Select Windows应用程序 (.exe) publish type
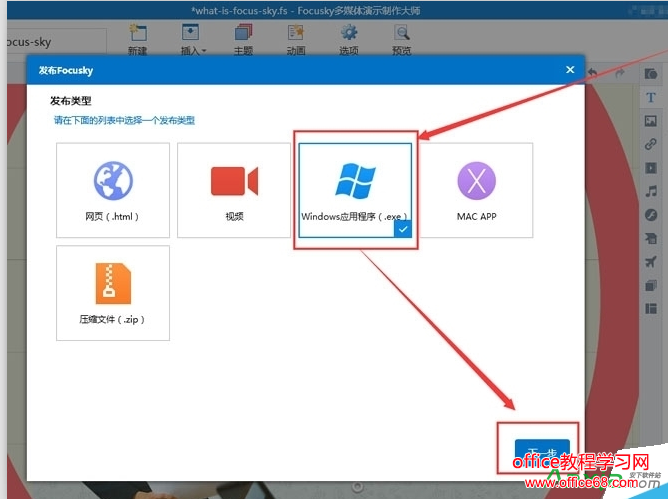The width and height of the screenshot is (668, 499). coord(355,190)
